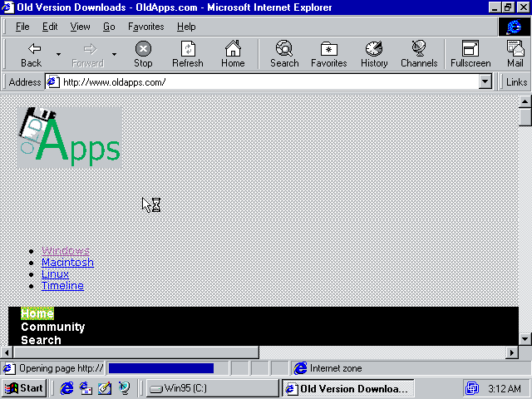Switch to Fullscreen view
Image resolution: width=532 pixels, height=399 pixels.
[470, 54]
